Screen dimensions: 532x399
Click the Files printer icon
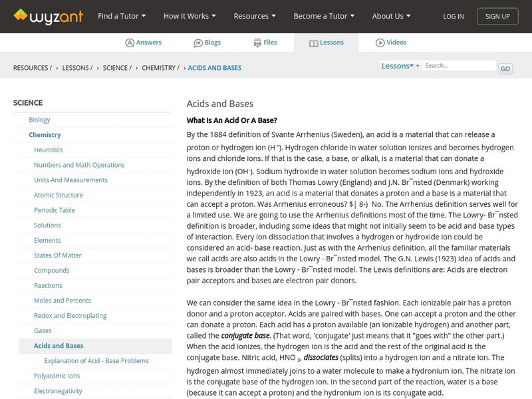(x=257, y=43)
